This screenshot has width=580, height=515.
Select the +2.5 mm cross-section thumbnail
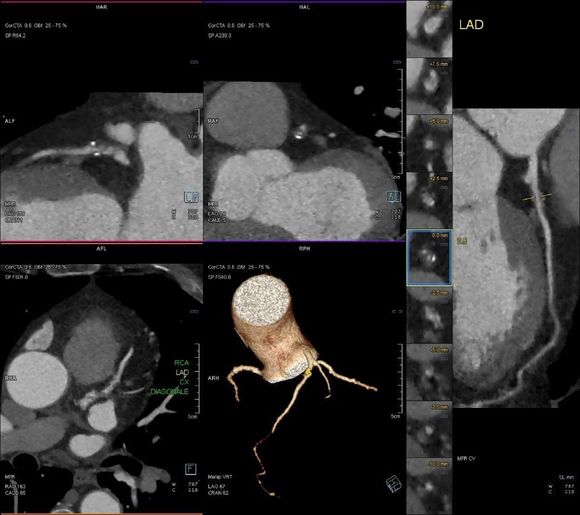429,200
